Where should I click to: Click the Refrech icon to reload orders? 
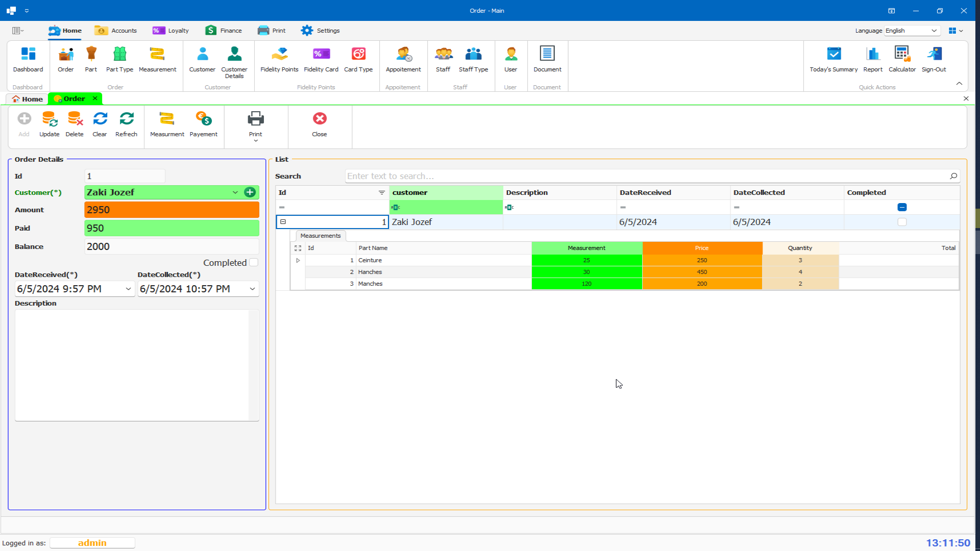[x=126, y=124]
